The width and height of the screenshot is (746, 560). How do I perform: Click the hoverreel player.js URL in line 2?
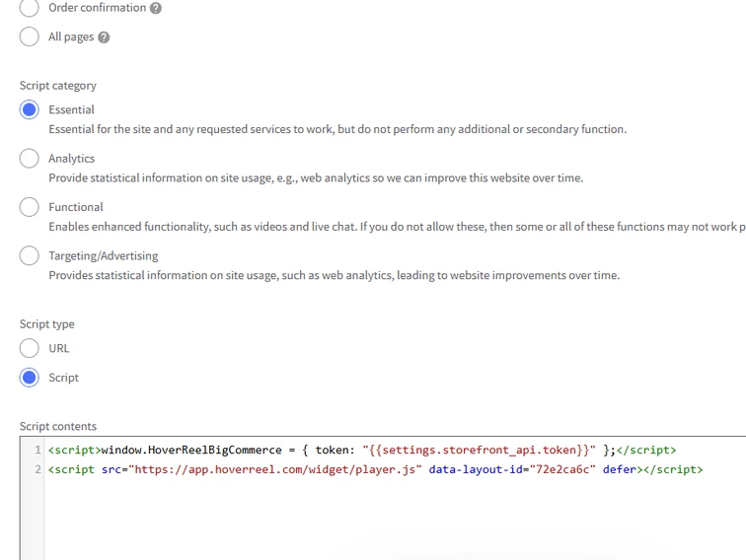point(275,469)
